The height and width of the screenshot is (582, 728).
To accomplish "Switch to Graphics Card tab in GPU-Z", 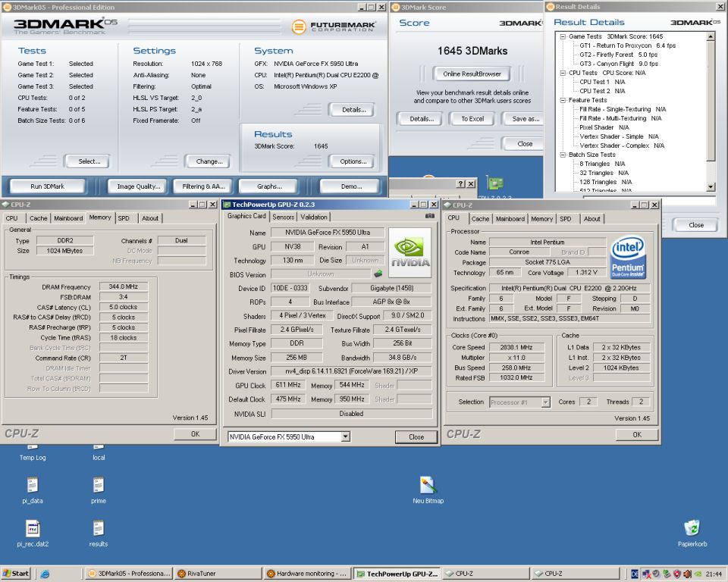I will (246, 216).
